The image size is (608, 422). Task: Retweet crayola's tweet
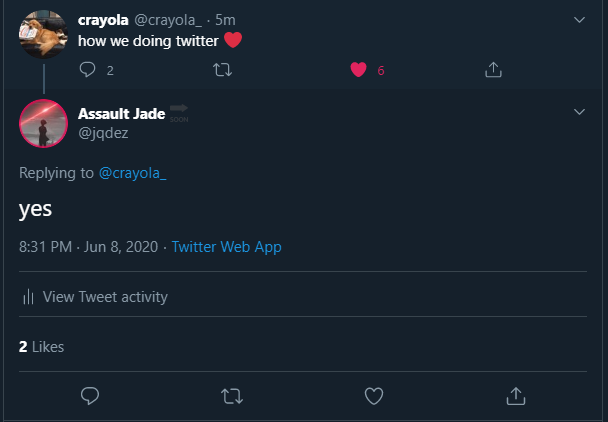(222, 70)
